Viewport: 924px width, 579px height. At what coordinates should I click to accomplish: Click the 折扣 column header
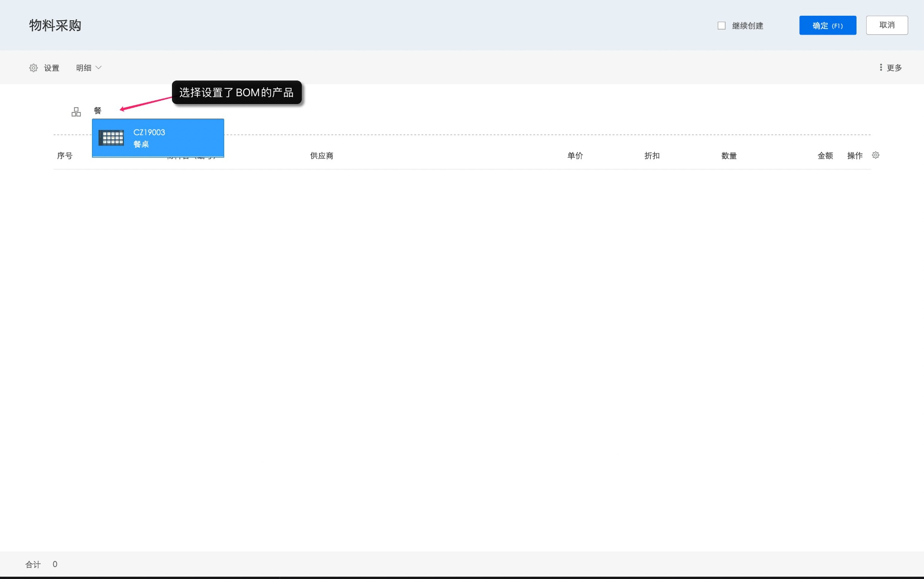(x=652, y=156)
